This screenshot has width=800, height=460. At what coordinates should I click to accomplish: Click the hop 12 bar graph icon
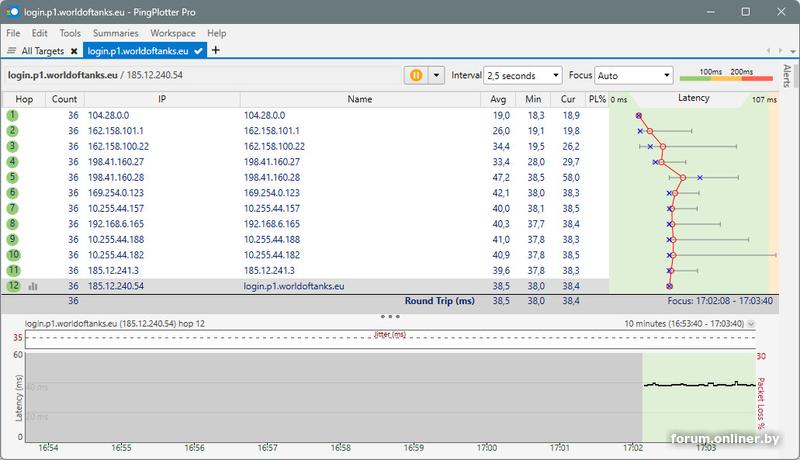(x=33, y=286)
